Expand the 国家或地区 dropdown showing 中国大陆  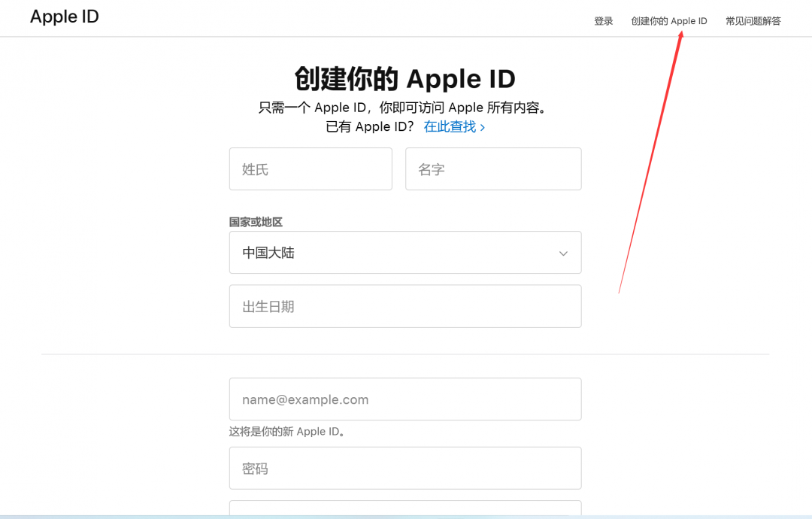tap(405, 252)
